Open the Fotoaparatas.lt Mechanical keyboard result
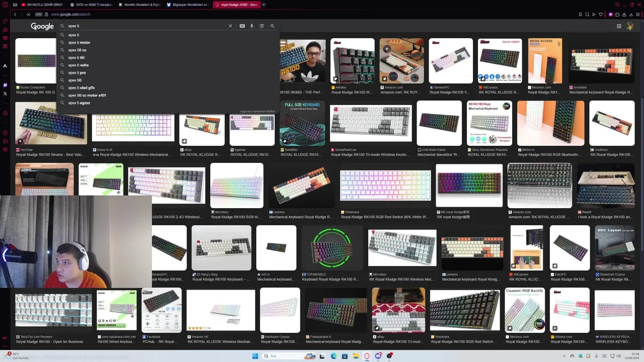The image size is (644, 362). click(336, 310)
